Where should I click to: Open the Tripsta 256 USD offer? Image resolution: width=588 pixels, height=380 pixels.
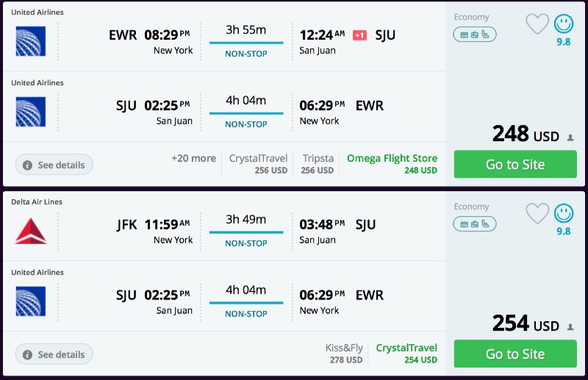[318, 164]
